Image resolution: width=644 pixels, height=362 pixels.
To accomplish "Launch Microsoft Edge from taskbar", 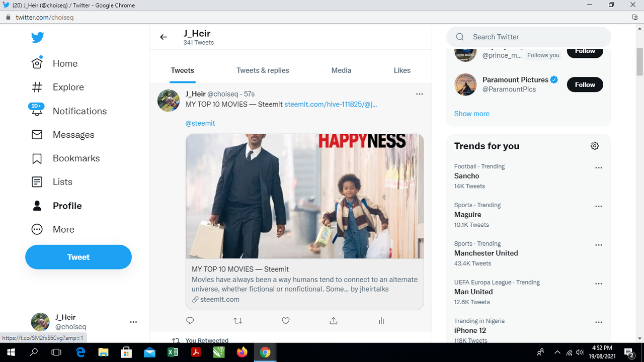I will [80, 352].
